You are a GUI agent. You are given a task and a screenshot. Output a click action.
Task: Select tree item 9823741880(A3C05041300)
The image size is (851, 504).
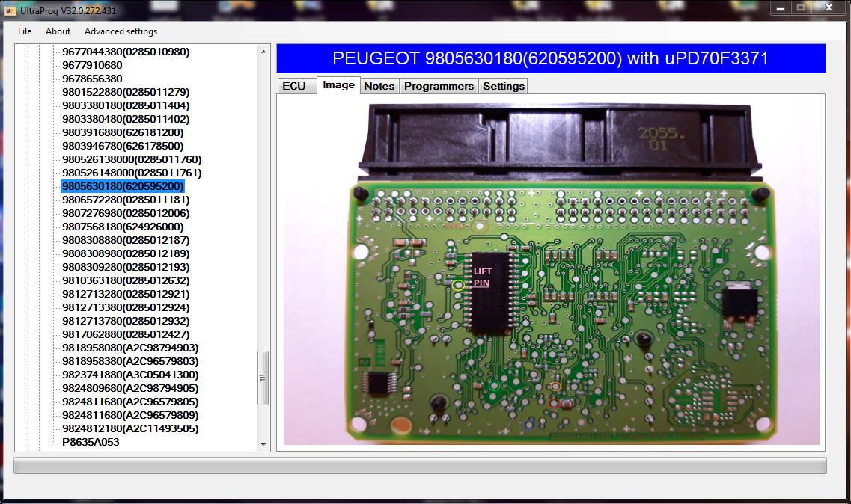(130, 375)
